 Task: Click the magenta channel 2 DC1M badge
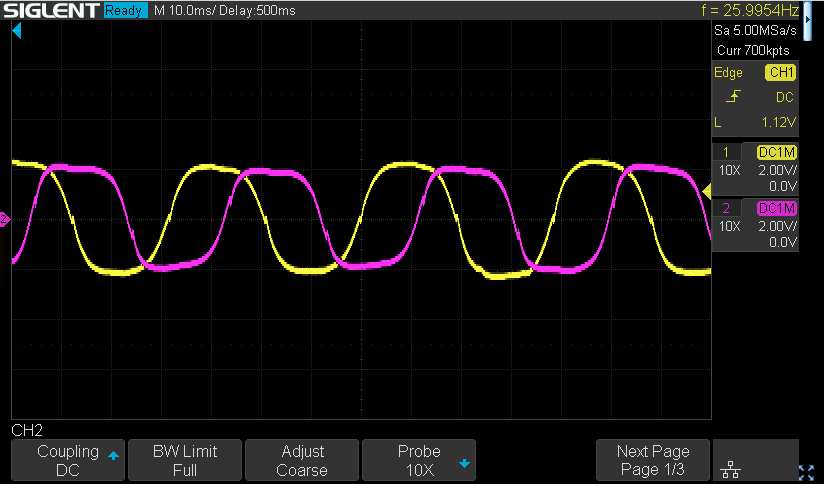click(777, 208)
